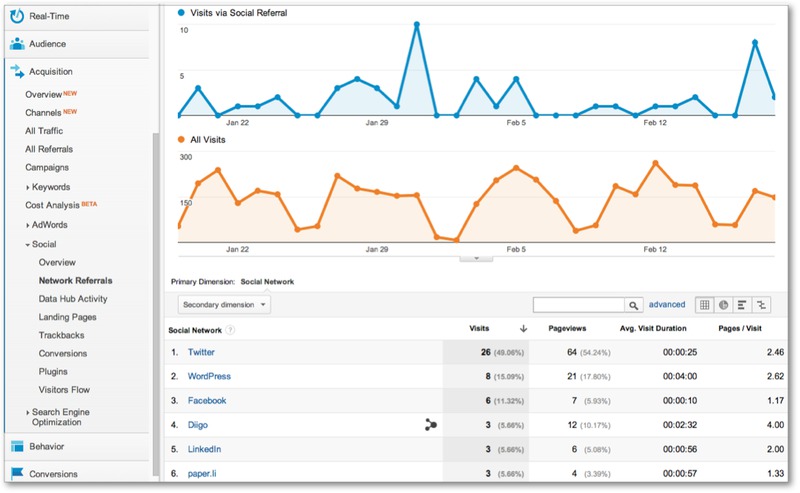Click the Diigo data hub icon
The width and height of the screenshot is (800, 493).
(x=431, y=425)
